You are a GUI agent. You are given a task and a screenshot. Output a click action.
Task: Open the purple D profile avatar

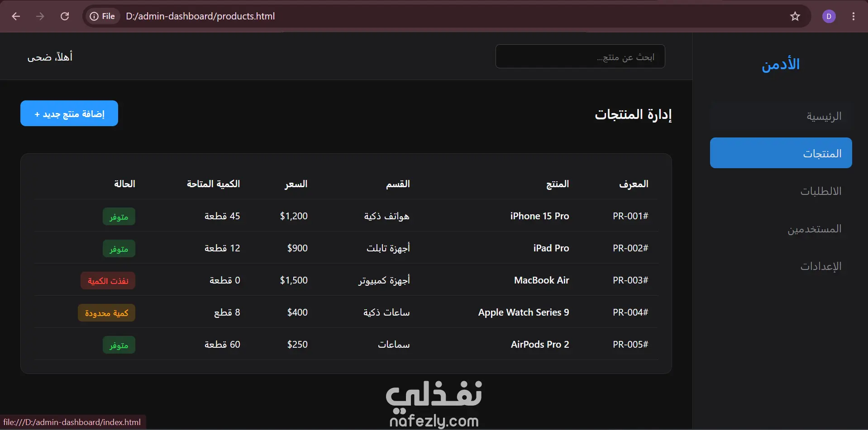(x=829, y=16)
